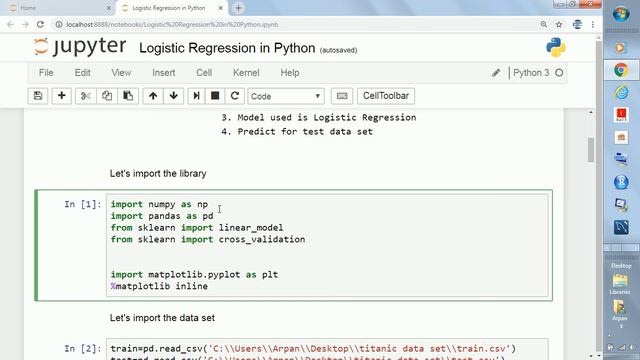The height and width of the screenshot is (360, 640).
Task: Click the In [1]: prompt label
Action: [82, 204]
